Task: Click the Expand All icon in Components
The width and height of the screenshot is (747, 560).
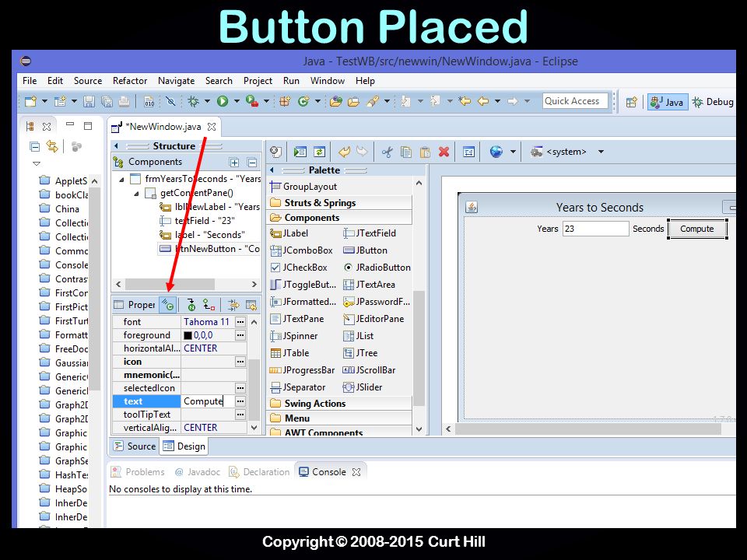Action: click(234, 163)
